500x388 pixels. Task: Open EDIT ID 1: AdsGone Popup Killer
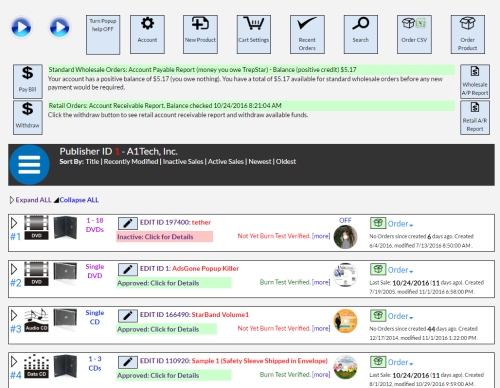(189, 269)
